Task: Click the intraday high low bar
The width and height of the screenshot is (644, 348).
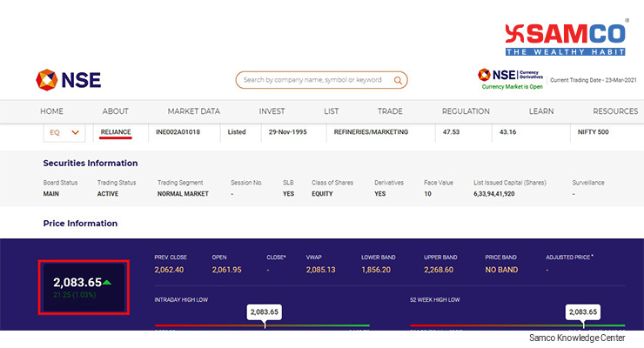Action: point(262,326)
